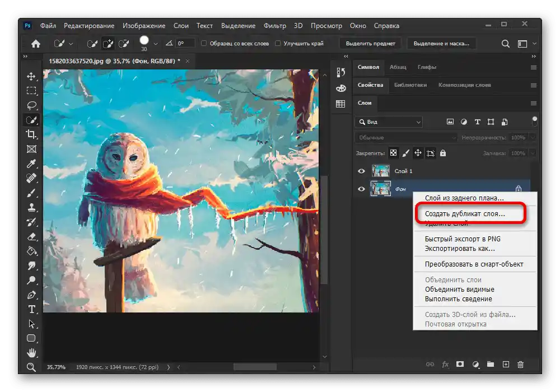
Task: Hide the 'Слой 1' layer
Action: [361, 171]
